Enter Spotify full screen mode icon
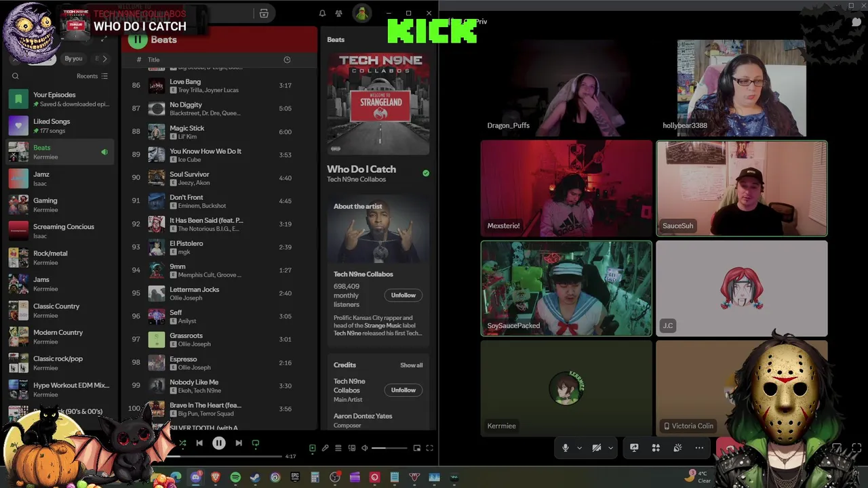This screenshot has height=488, width=868. coord(429,448)
